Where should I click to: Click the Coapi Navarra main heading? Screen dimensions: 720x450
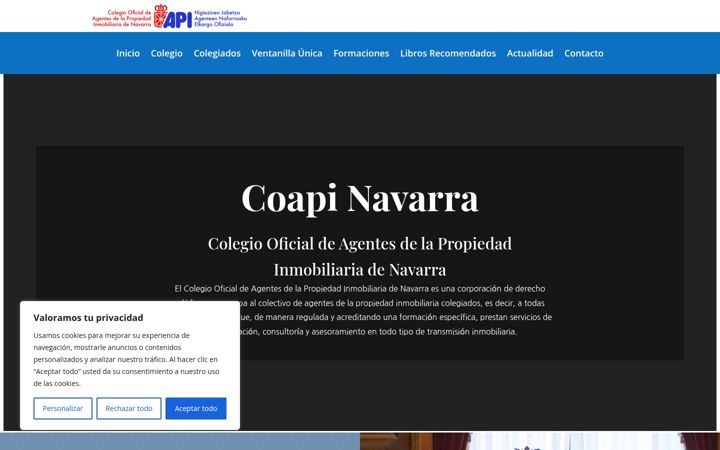pyautogui.click(x=360, y=198)
